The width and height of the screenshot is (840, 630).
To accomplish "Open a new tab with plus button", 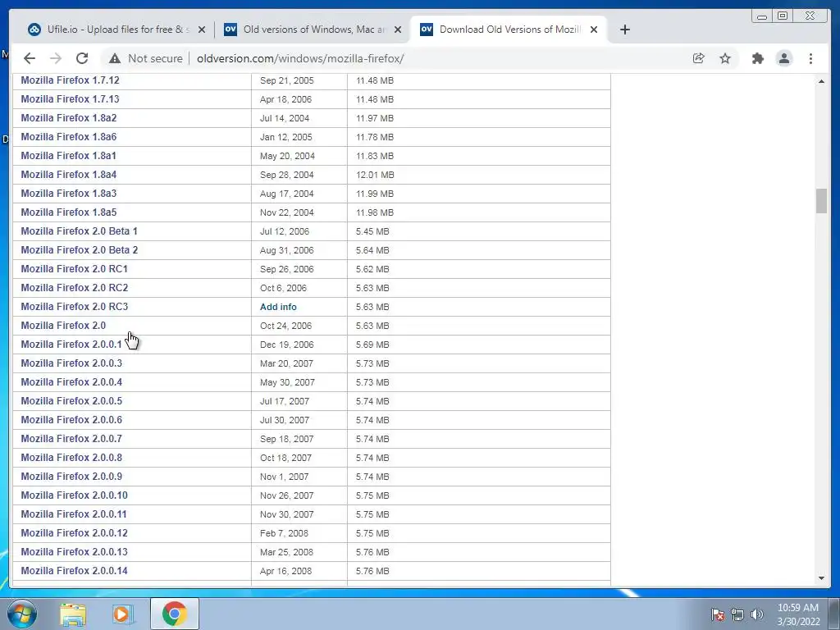I will (x=624, y=30).
